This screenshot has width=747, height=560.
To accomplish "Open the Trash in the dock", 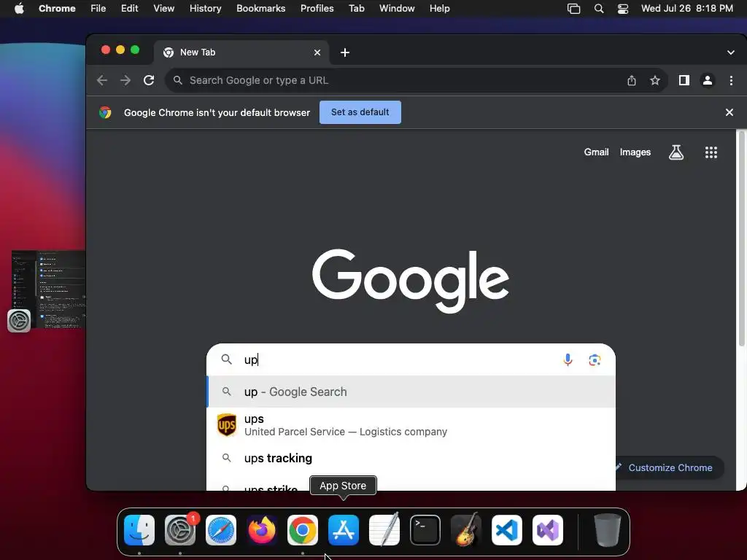I will pyautogui.click(x=608, y=530).
